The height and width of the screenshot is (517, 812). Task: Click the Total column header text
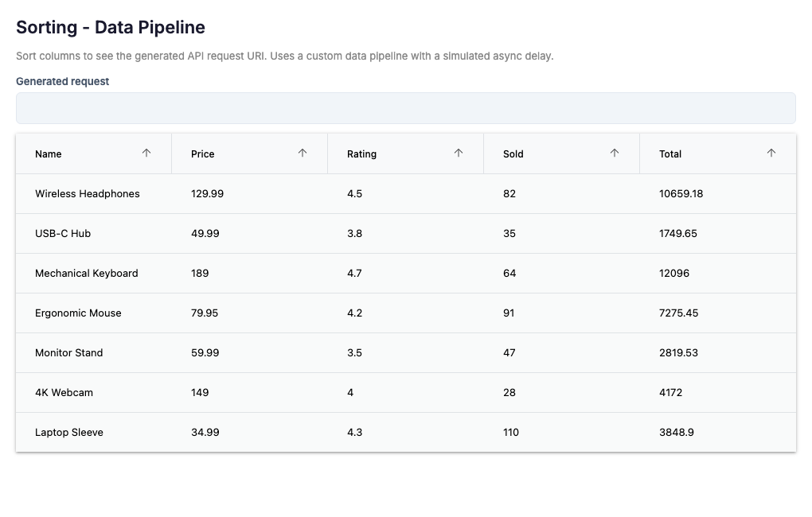pos(670,154)
